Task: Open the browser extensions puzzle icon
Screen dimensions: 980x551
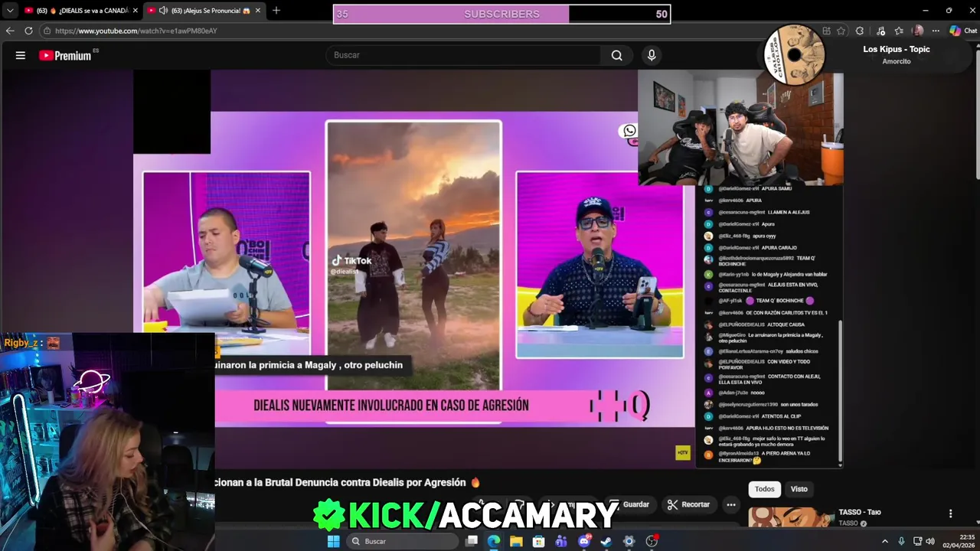Action: pos(860,31)
